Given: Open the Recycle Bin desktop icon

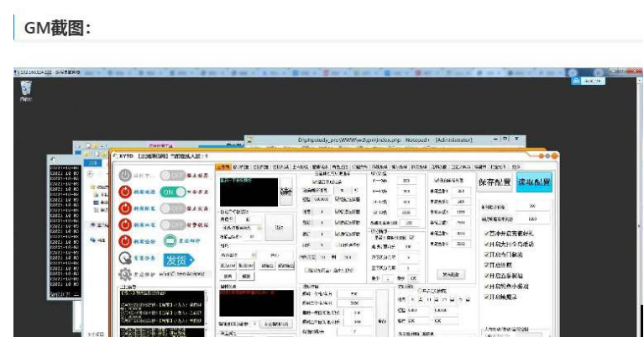Looking at the screenshot, I should click(26, 88).
